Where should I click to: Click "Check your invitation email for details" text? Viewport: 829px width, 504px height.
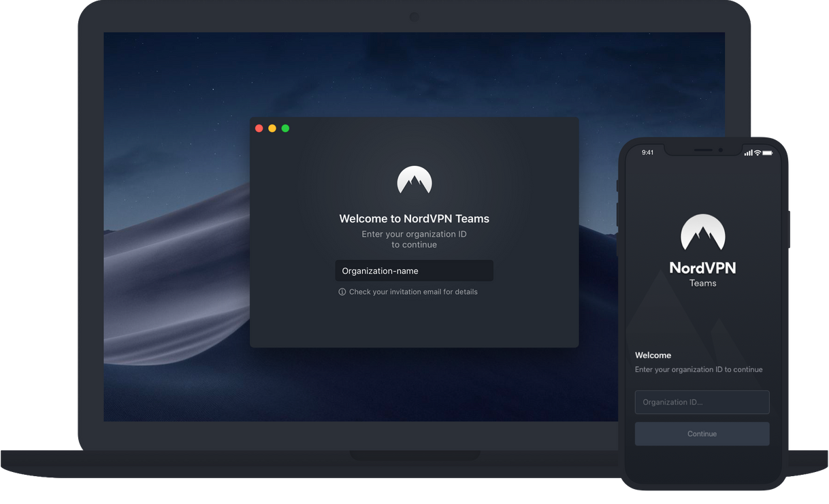coord(413,292)
